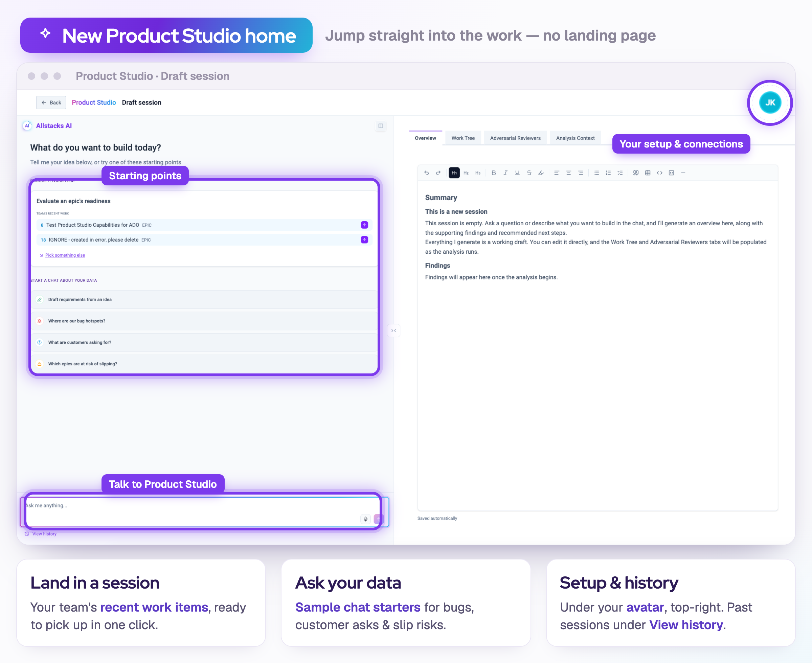Apply Heading 3 style
The height and width of the screenshot is (663, 812).
(478, 173)
